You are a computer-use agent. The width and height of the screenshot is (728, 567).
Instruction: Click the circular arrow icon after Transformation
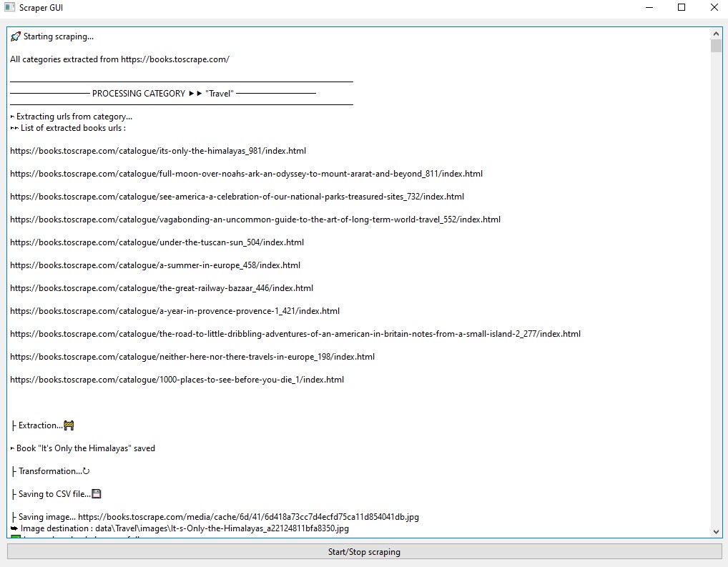click(87, 471)
